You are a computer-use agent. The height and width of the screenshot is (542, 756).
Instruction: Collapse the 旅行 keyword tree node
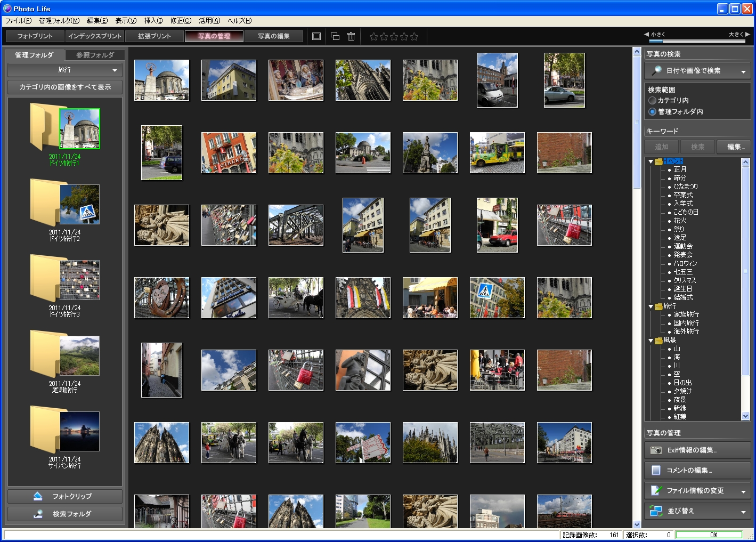(651, 306)
